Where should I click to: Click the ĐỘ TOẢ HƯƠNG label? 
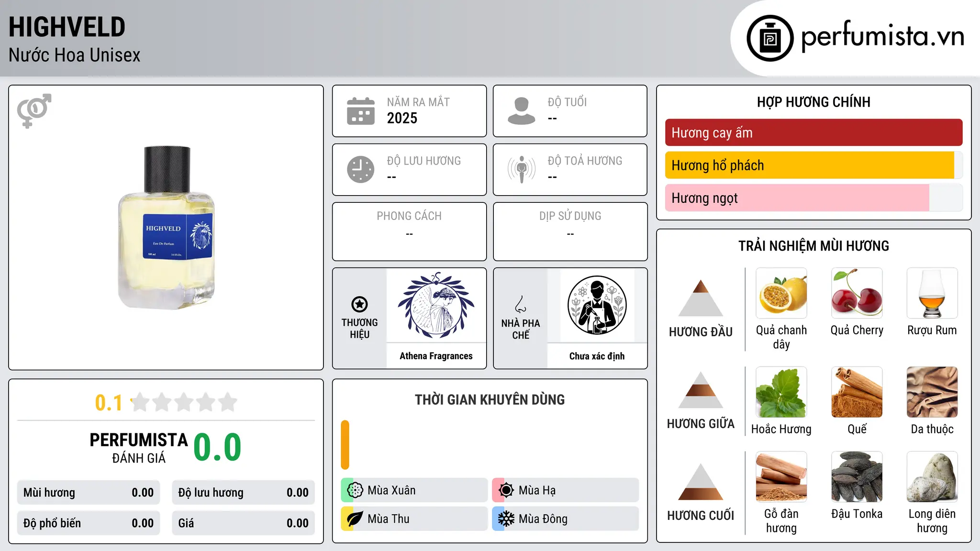585,161
